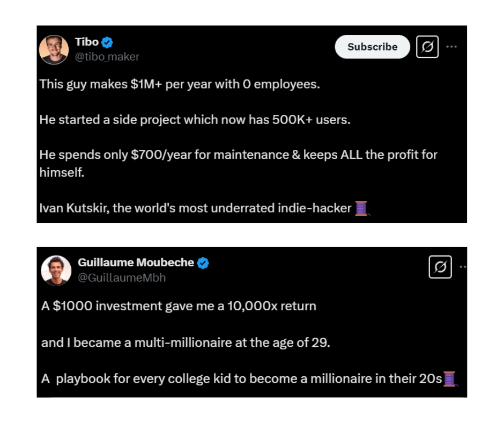Screen dimensions: 504x423
Task: Click the Subscribe button on Tibo's post
Action: click(372, 47)
